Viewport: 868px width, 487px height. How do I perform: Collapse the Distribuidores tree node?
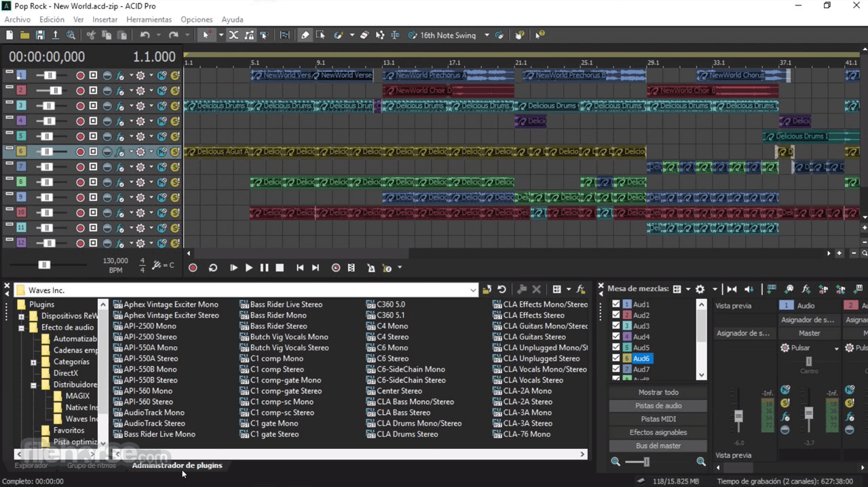coord(33,385)
